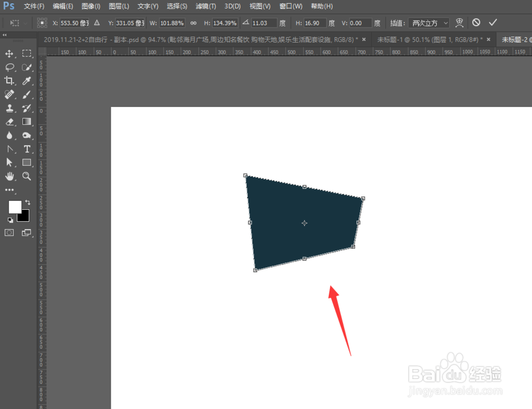Click the width percentage field

172,23
